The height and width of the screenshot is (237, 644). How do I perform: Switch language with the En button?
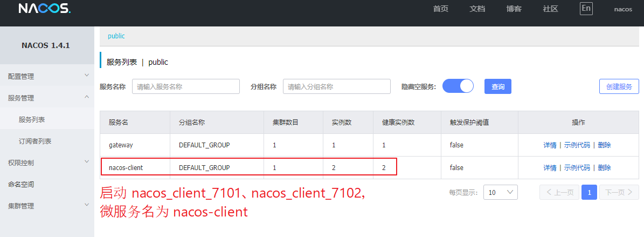(x=586, y=9)
